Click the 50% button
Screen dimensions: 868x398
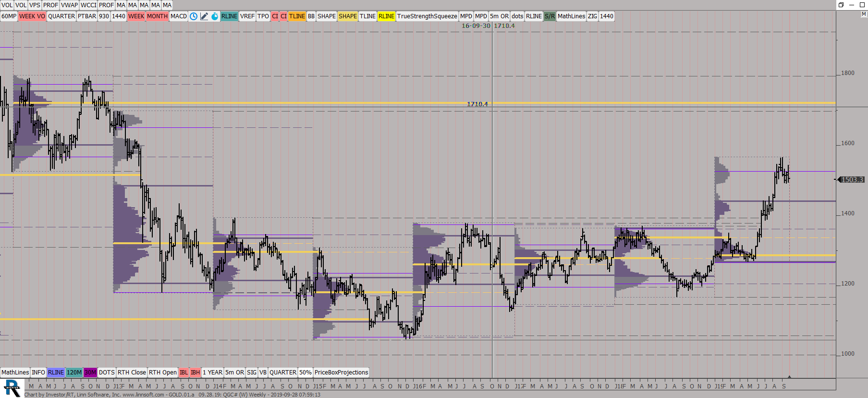tap(306, 373)
